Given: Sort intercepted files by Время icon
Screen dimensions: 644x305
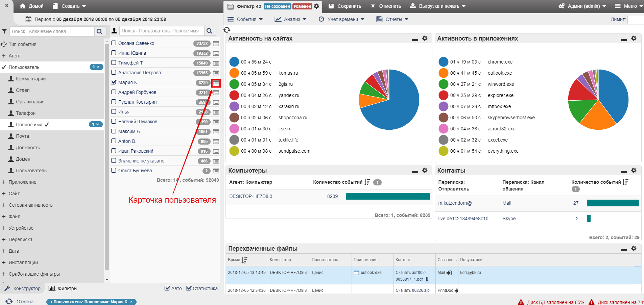Looking at the screenshot, I should pyautogui.click(x=244, y=260).
